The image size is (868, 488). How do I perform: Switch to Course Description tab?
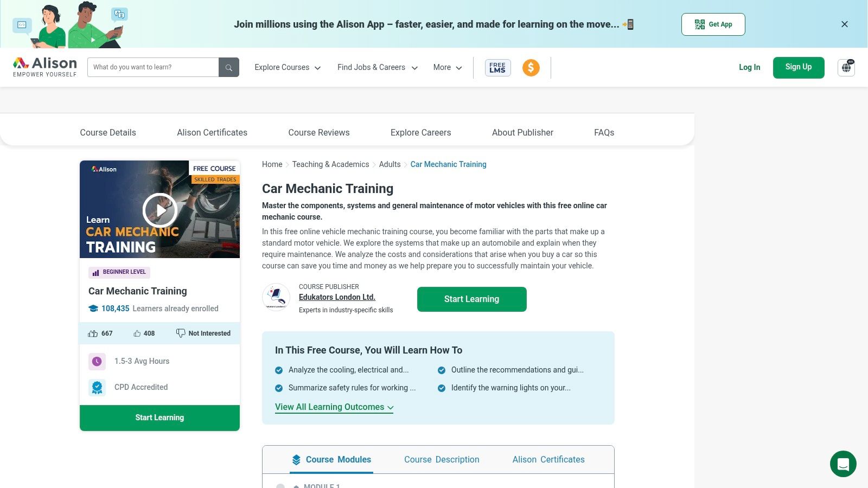[x=442, y=460]
